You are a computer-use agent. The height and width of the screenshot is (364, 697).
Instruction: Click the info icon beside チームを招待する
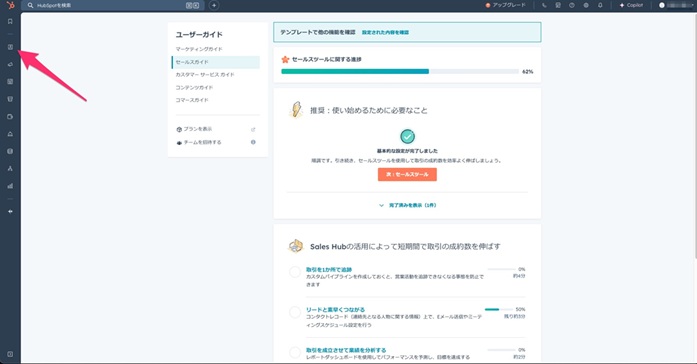[x=253, y=142]
